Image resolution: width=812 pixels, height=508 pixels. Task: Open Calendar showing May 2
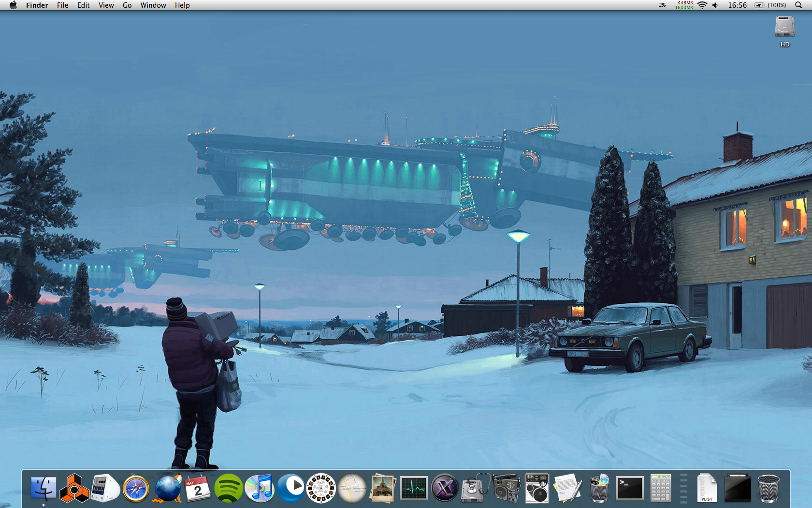tap(198, 488)
